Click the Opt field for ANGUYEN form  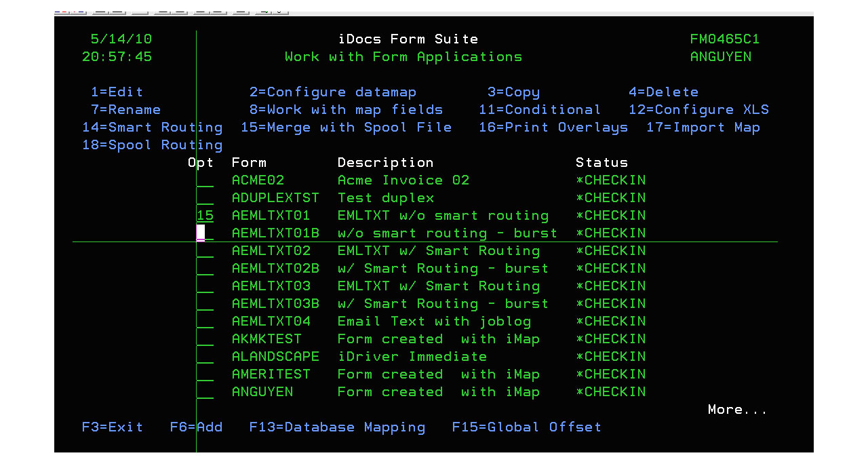(x=205, y=393)
